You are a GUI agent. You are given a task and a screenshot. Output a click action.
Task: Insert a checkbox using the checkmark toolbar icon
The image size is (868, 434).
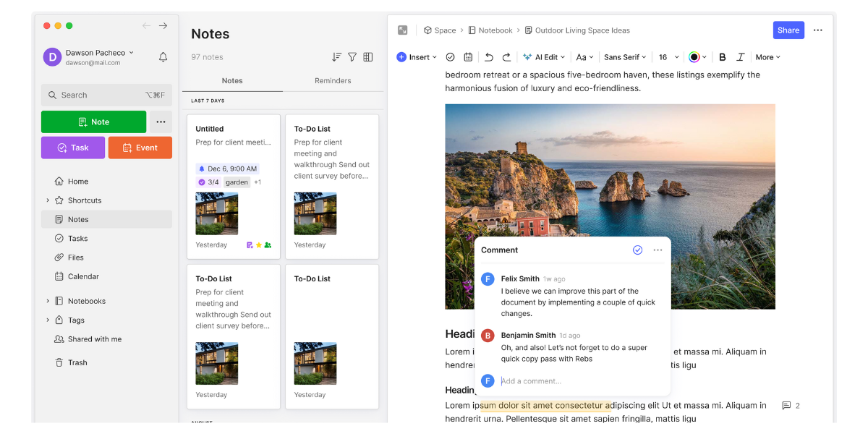pos(450,56)
